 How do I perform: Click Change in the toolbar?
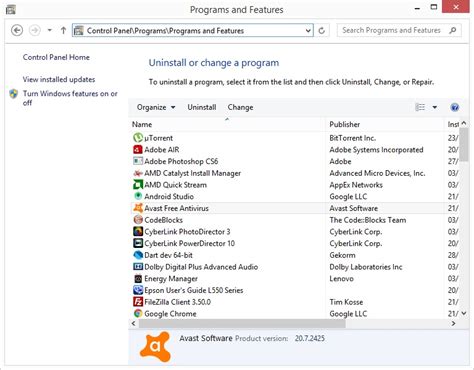240,107
